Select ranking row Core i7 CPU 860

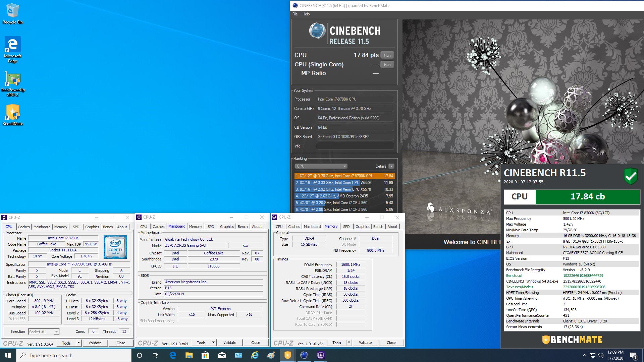344,209
